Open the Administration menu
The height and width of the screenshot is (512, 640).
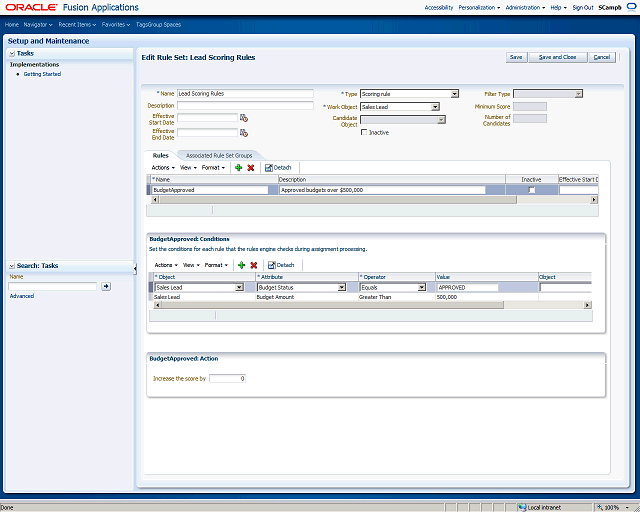[x=525, y=7]
